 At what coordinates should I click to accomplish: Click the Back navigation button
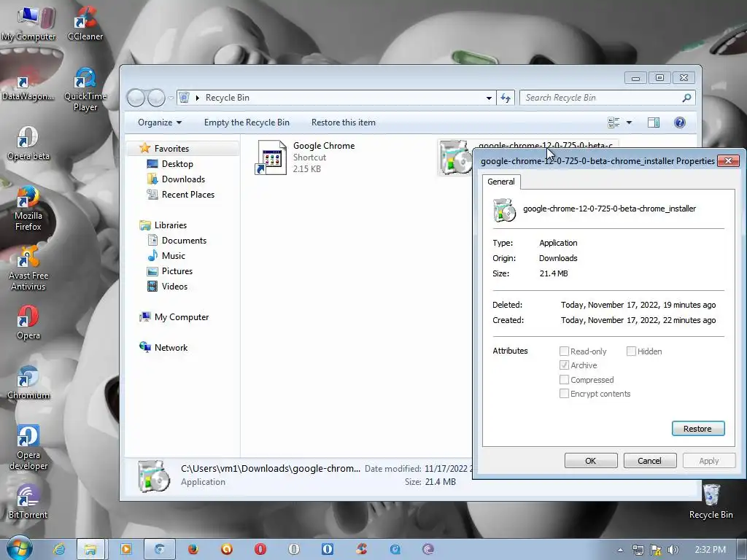[136, 98]
